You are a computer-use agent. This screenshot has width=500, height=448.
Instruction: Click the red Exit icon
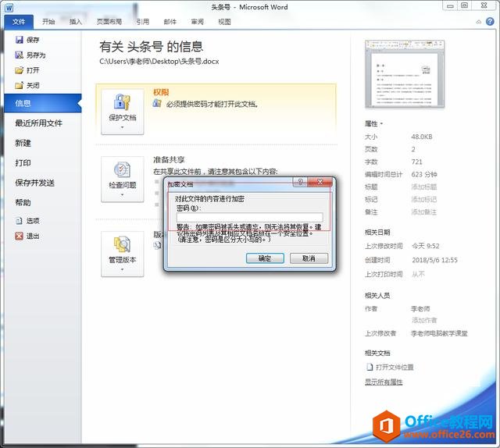coord(19,236)
